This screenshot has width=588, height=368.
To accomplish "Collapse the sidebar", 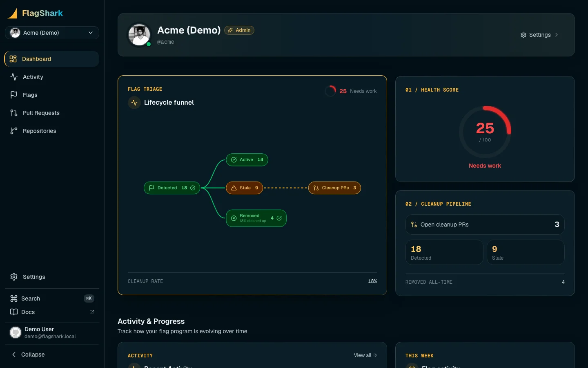I will [28, 355].
